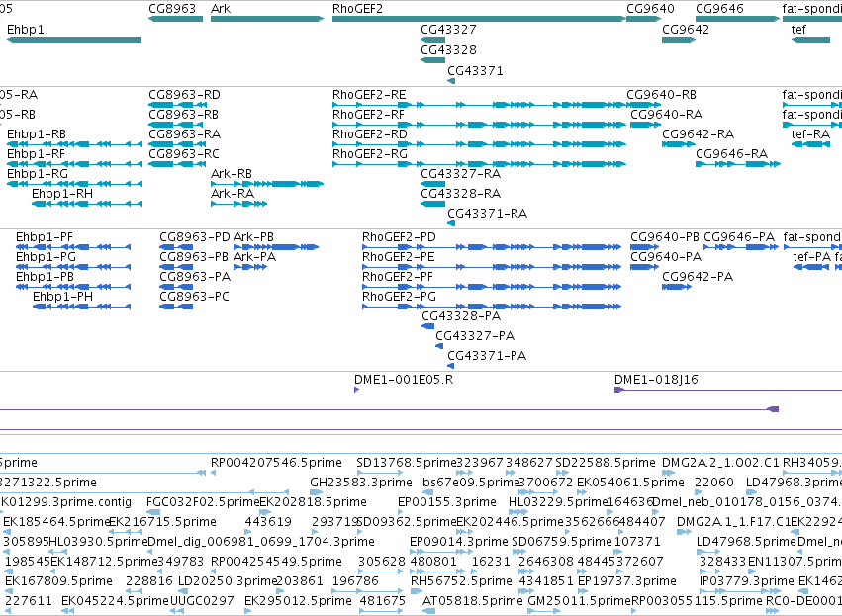Select the CG8963-PD protein feature

point(177,247)
